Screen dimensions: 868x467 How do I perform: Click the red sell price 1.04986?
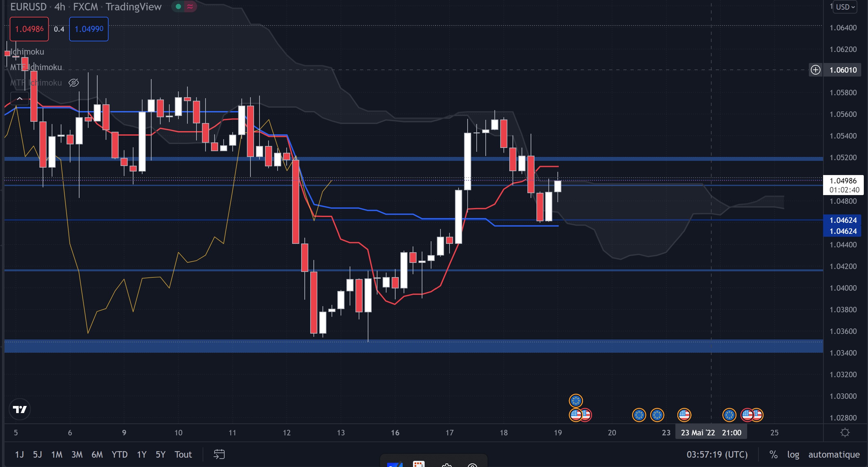click(x=29, y=29)
